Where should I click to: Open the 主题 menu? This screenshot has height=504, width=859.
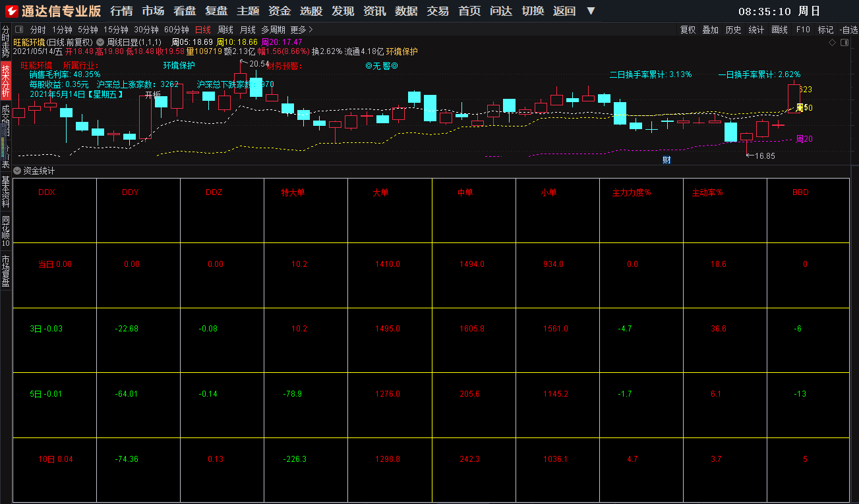pyautogui.click(x=248, y=11)
